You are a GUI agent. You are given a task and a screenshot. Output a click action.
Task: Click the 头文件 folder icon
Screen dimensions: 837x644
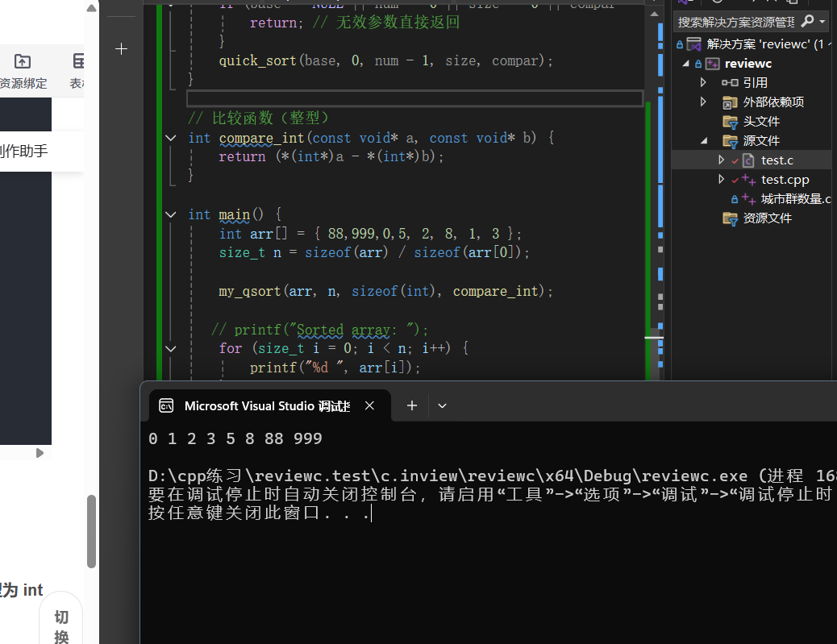point(730,122)
